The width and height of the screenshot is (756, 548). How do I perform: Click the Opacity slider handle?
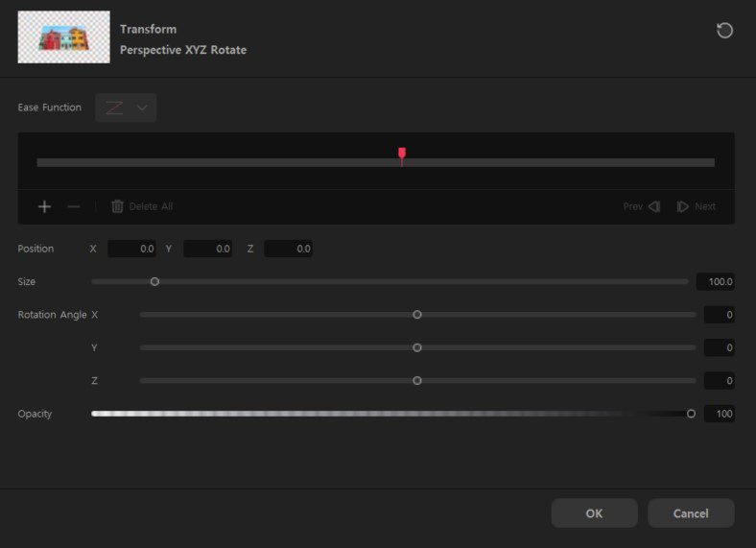(691, 414)
